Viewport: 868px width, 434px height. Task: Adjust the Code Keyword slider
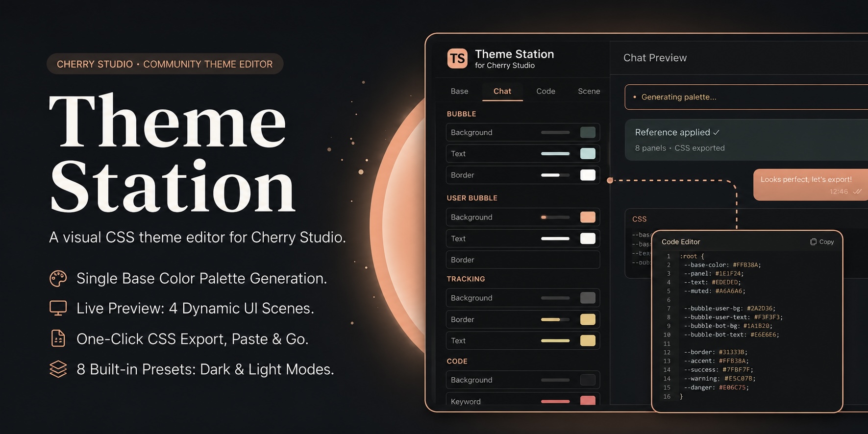tap(555, 401)
